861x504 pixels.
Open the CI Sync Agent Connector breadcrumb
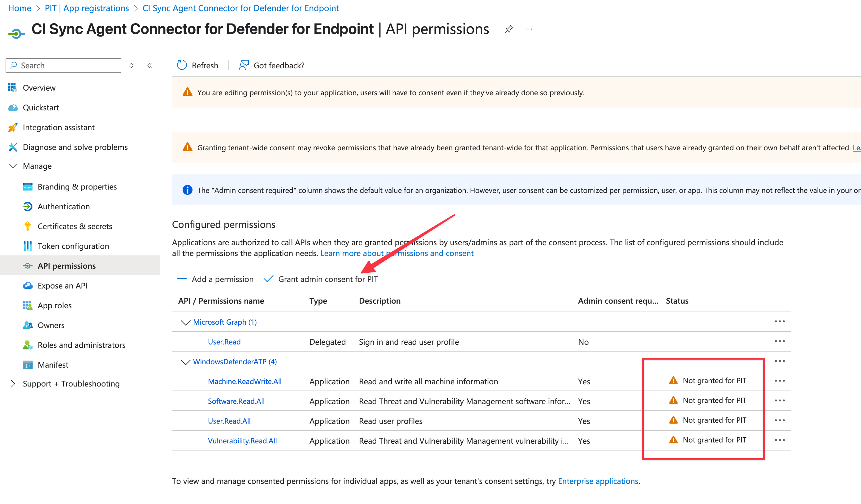[240, 8]
